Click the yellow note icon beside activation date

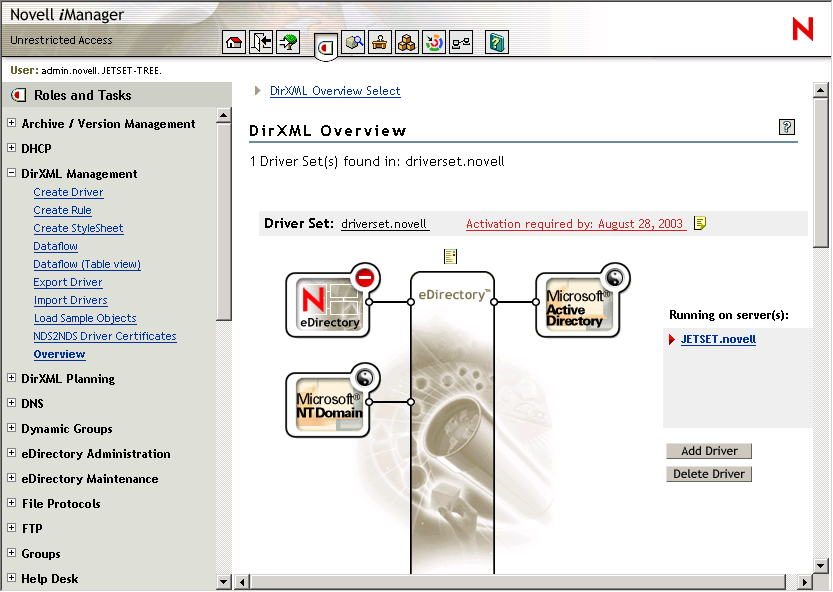tap(700, 223)
